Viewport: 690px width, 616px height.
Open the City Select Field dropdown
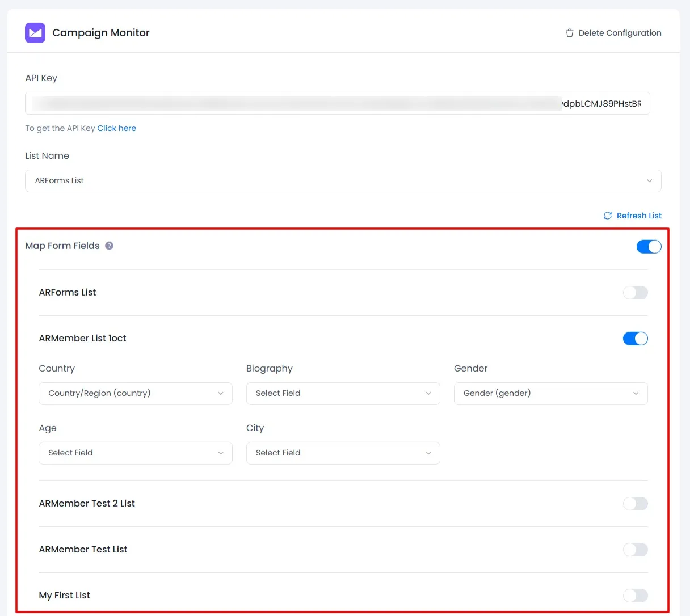point(343,453)
